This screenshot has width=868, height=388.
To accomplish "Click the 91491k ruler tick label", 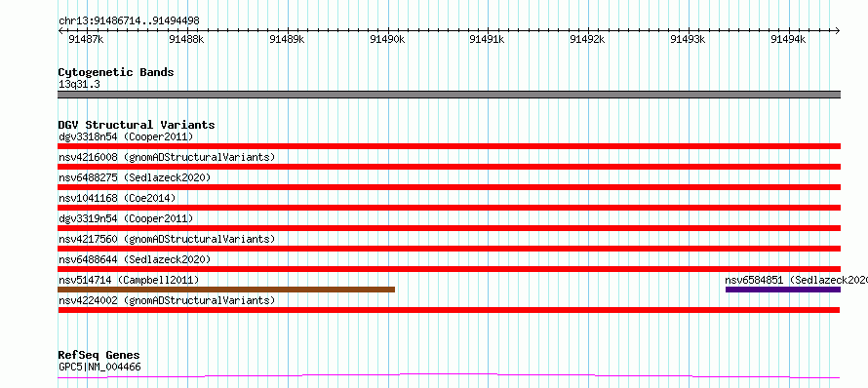I will pyautogui.click(x=487, y=39).
